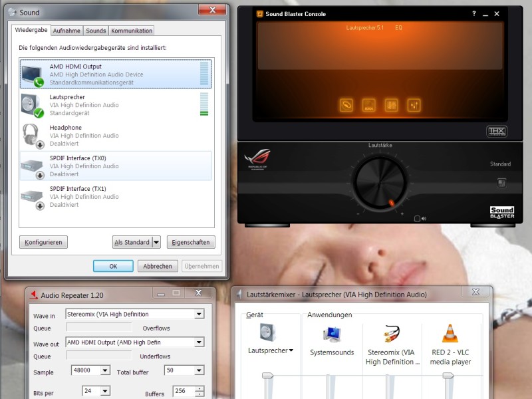Click the Lautstärke volume knob
Screen dimensions: 532x399
click(x=380, y=184)
